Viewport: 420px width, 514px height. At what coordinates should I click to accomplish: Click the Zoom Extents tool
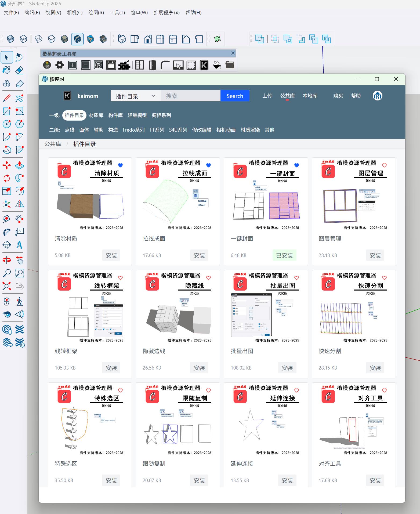pyautogui.click(x=7, y=286)
